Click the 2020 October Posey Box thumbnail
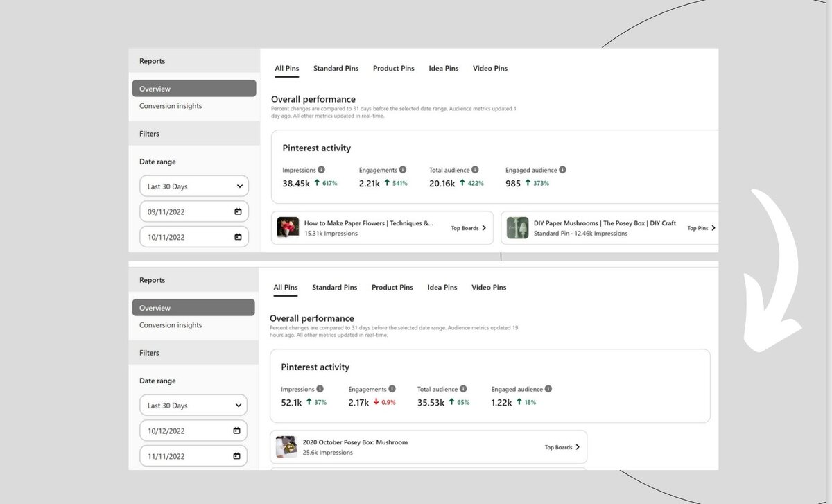 point(286,447)
